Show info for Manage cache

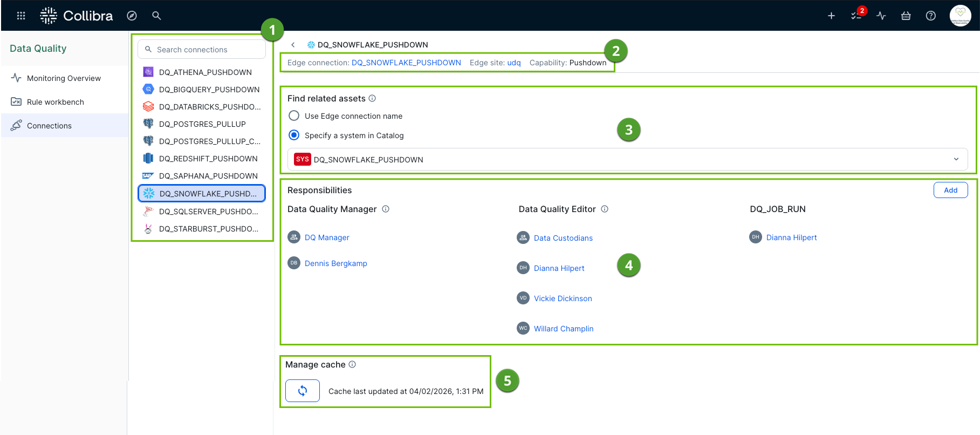[x=352, y=364]
